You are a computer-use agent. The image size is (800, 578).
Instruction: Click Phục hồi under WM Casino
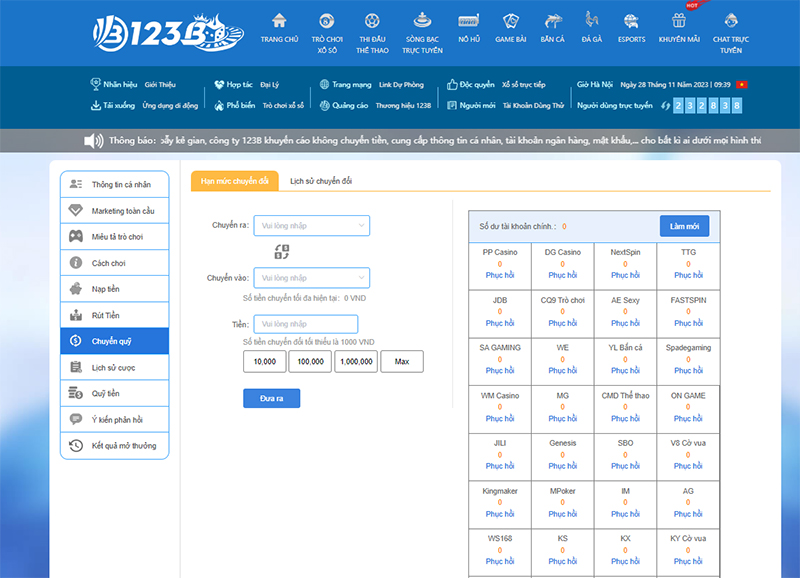click(x=499, y=418)
